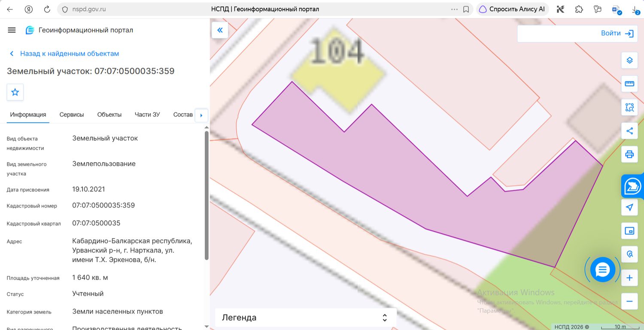
Task: Switch to the Сервисы tab
Action: click(x=72, y=115)
